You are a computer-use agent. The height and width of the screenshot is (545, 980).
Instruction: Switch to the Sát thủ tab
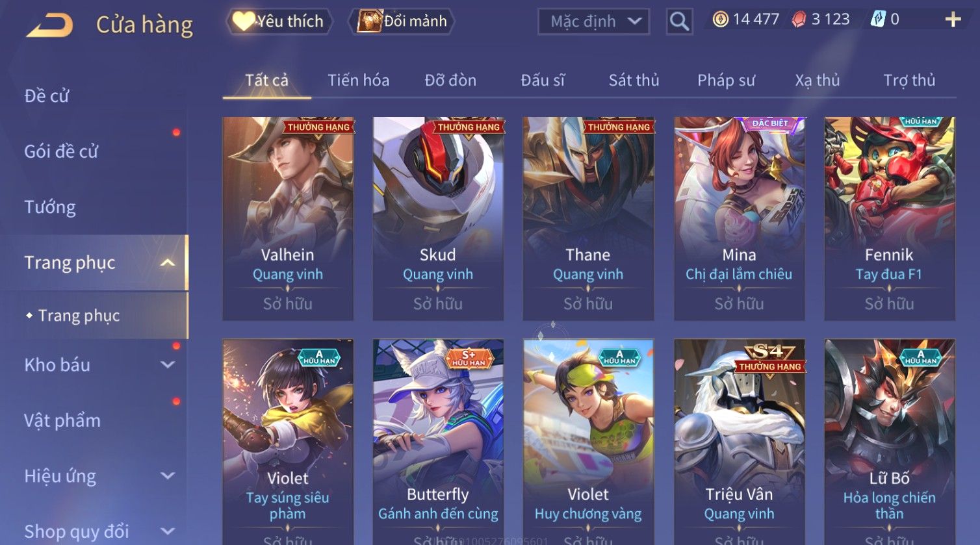(634, 80)
